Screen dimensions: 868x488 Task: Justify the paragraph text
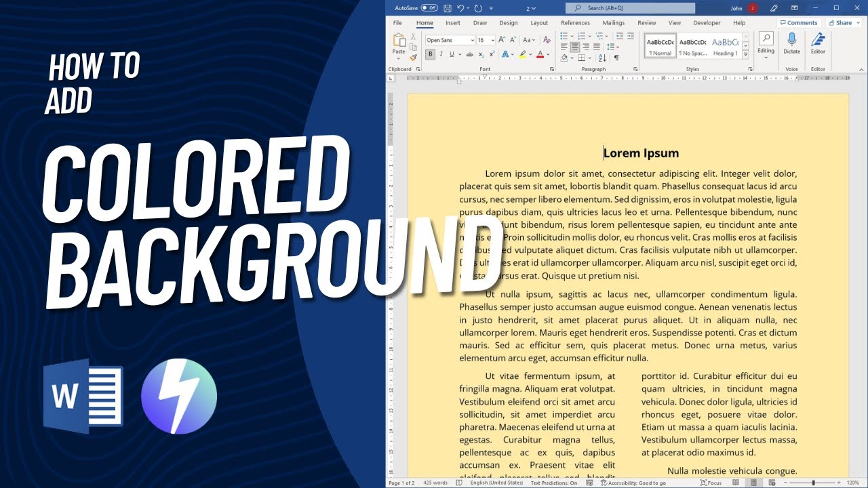(x=597, y=47)
